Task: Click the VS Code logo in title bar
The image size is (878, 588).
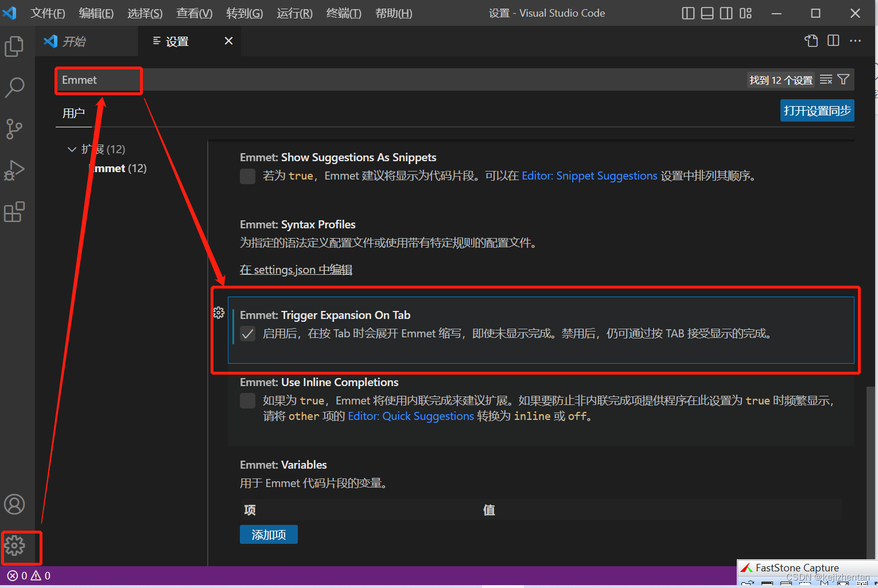Action: point(10,13)
